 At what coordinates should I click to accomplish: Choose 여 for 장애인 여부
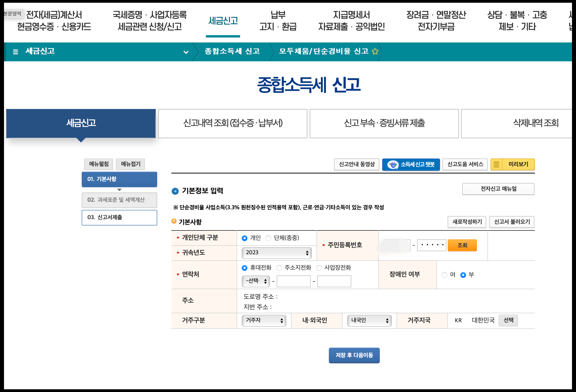pyautogui.click(x=444, y=275)
